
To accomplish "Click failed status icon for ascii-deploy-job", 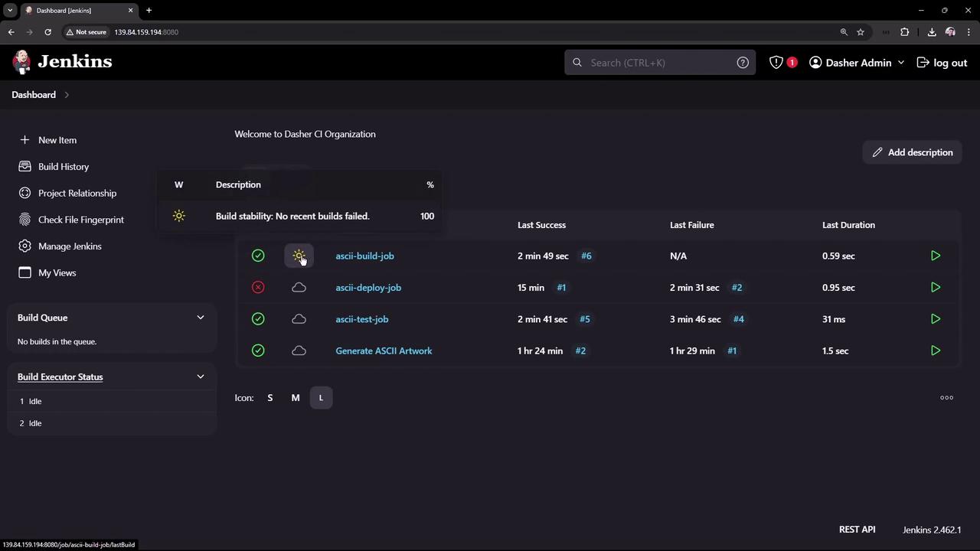I will pos(258,288).
